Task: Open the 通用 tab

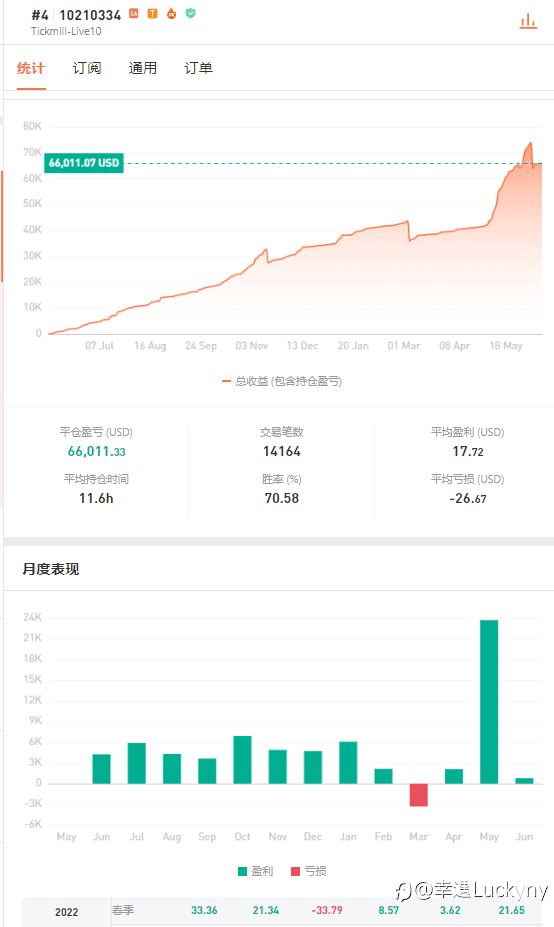Action: point(142,68)
